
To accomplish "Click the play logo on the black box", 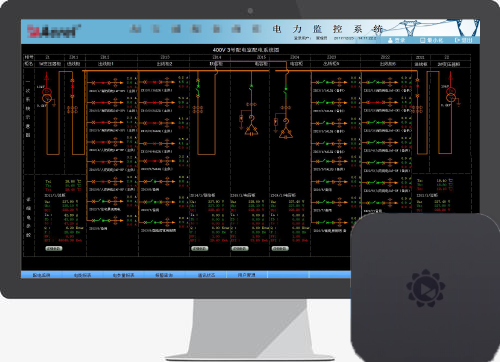I will click(425, 288).
